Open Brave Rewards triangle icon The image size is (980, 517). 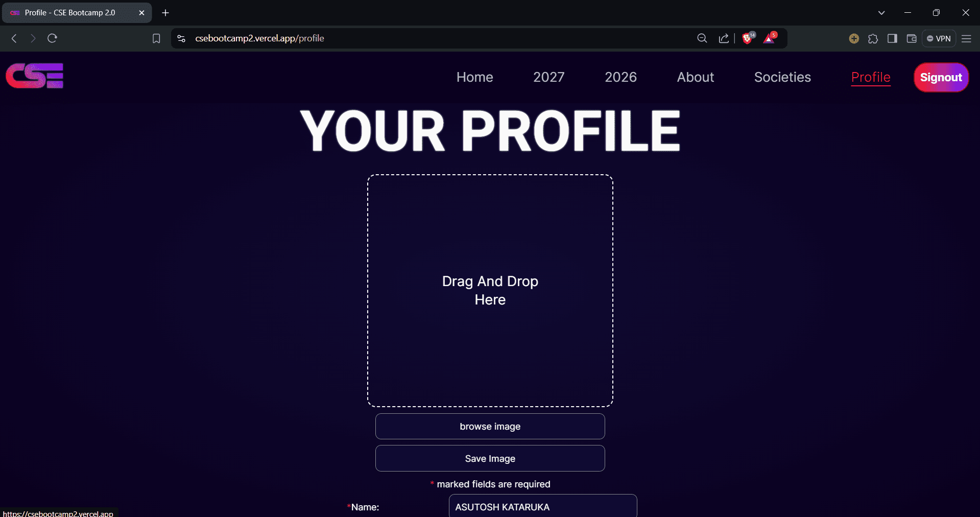coord(770,38)
